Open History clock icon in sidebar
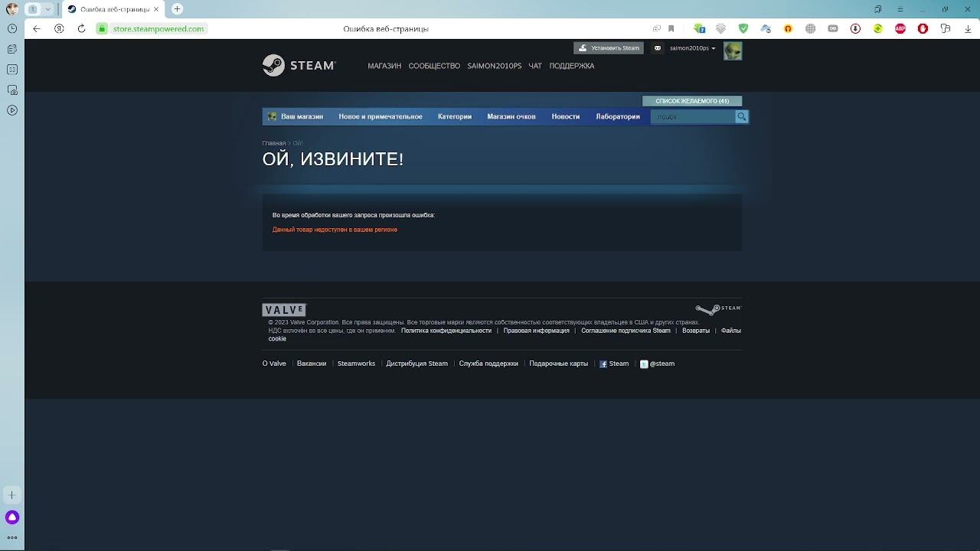Screen dimensions: 980x551 pyautogui.click(x=11, y=28)
